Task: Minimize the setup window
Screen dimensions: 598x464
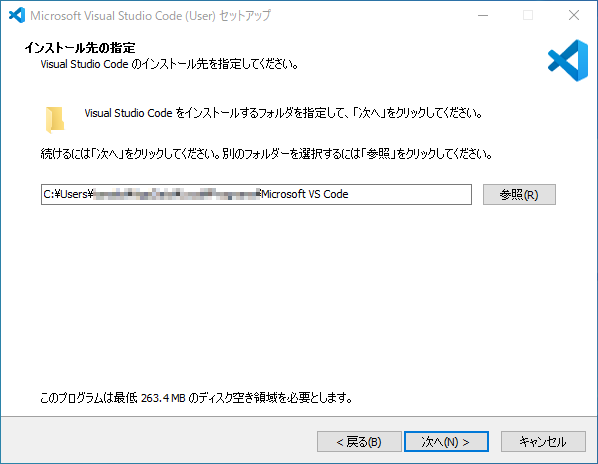Action: tap(483, 15)
